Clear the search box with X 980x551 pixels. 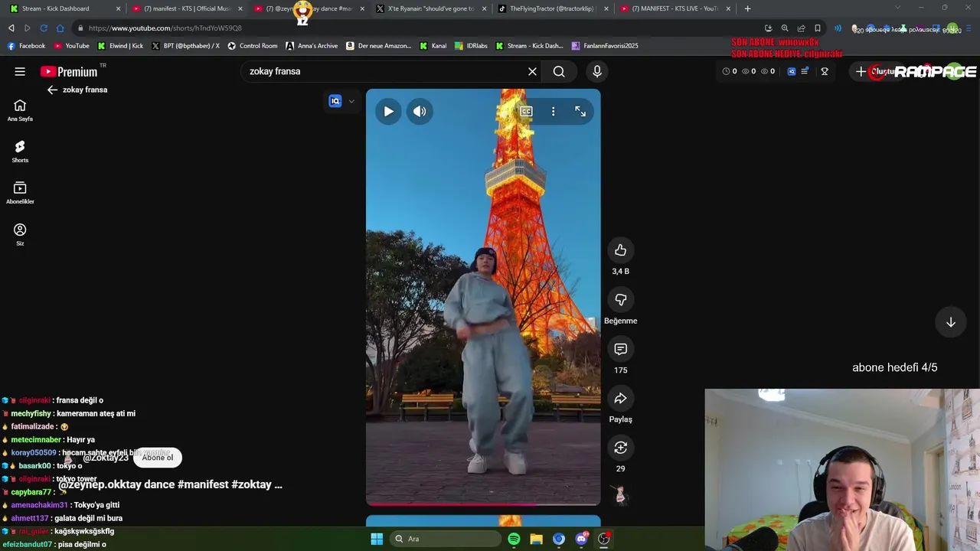(532, 71)
